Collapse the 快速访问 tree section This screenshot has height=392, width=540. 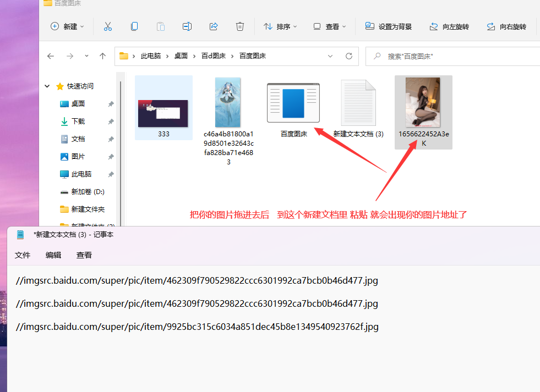point(47,86)
